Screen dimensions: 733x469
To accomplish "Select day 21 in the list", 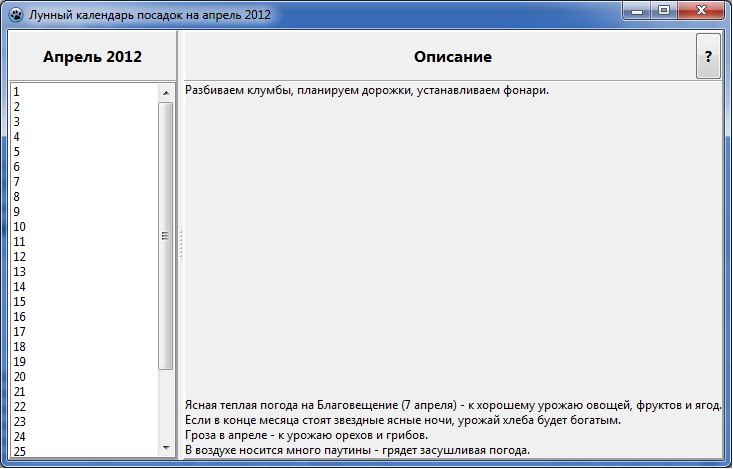I will [x=20, y=391].
